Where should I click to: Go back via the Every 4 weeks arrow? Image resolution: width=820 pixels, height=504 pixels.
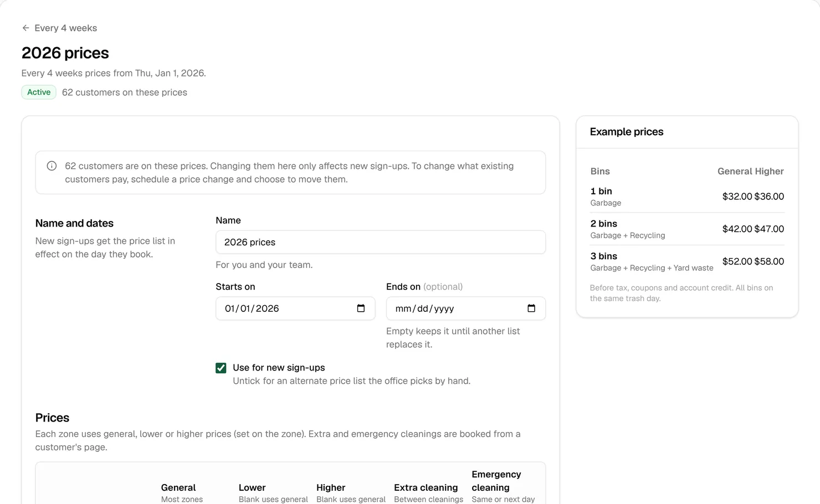pyautogui.click(x=25, y=28)
